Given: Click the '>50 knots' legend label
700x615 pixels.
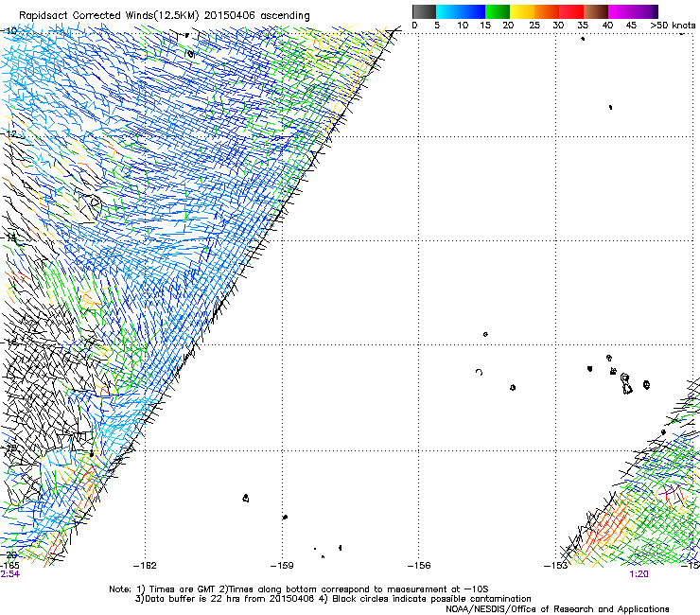Looking at the screenshot, I should point(673,26).
